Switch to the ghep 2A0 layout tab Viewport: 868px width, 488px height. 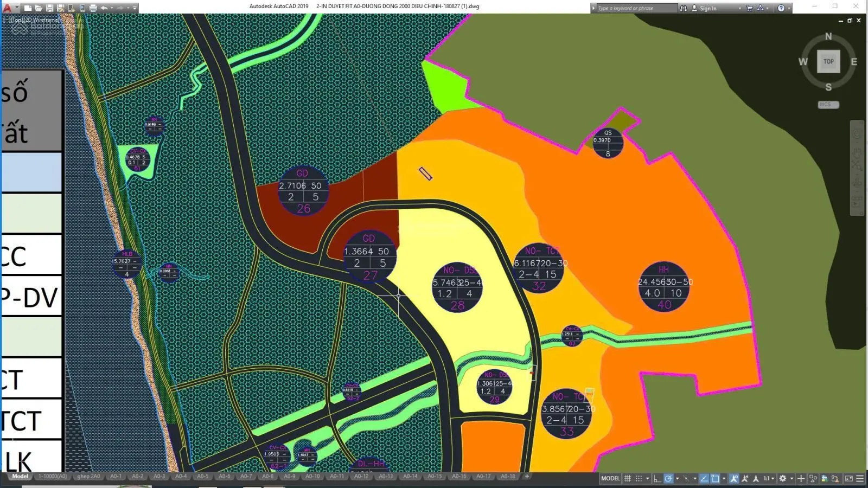coord(88,477)
